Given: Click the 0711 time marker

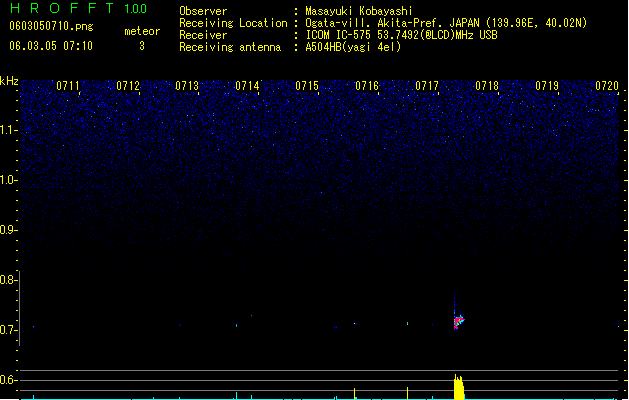Looking at the screenshot, I should (68, 86).
